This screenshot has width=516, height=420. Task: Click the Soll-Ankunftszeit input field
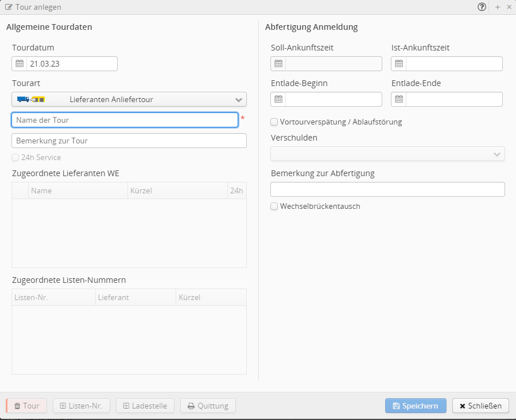tap(333, 64)
